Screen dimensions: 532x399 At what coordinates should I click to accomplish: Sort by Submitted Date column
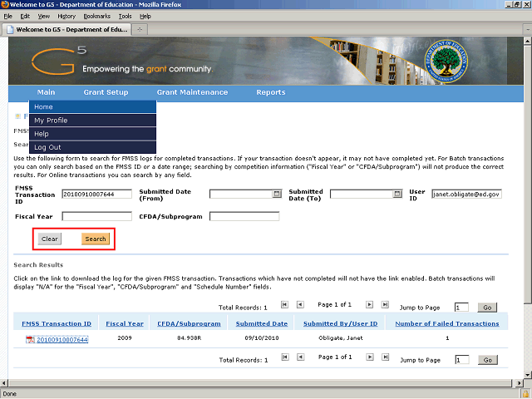click(262, 323)
